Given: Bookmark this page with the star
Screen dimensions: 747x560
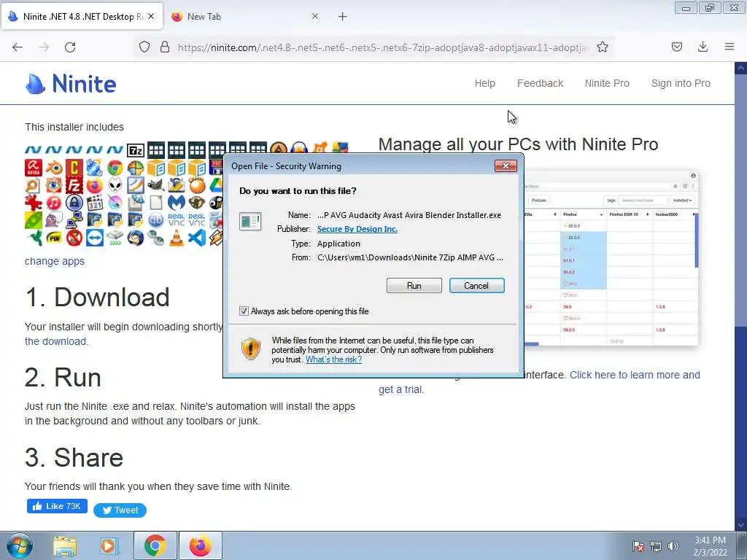Looking at the screenshot, I should pyautogui.click(x=602, y=47).
